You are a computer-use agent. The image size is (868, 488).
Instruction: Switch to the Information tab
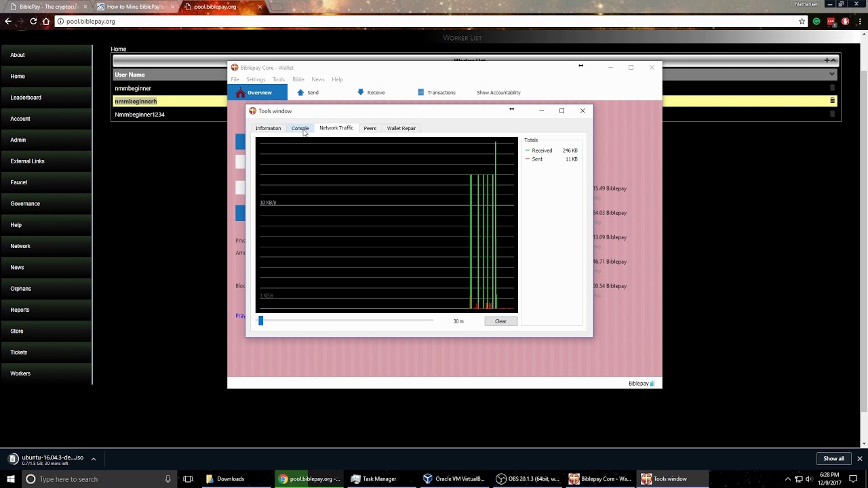click(268, 128)
